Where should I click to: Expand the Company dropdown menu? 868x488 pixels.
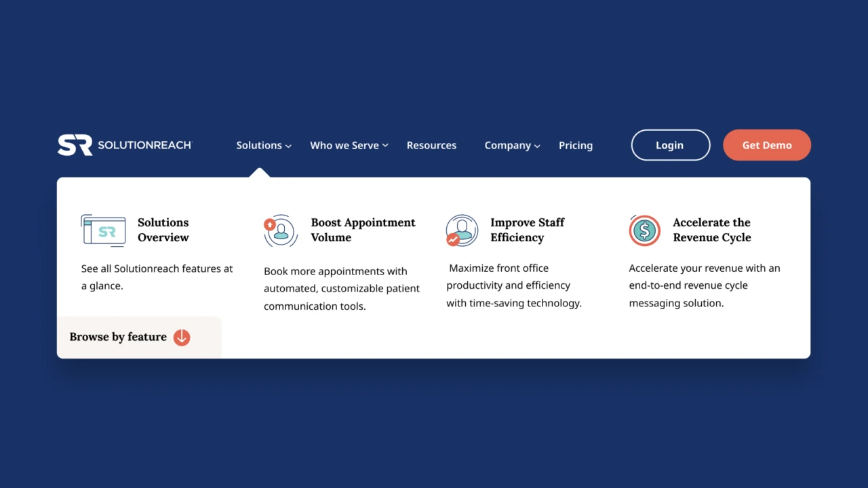(512, 146)
